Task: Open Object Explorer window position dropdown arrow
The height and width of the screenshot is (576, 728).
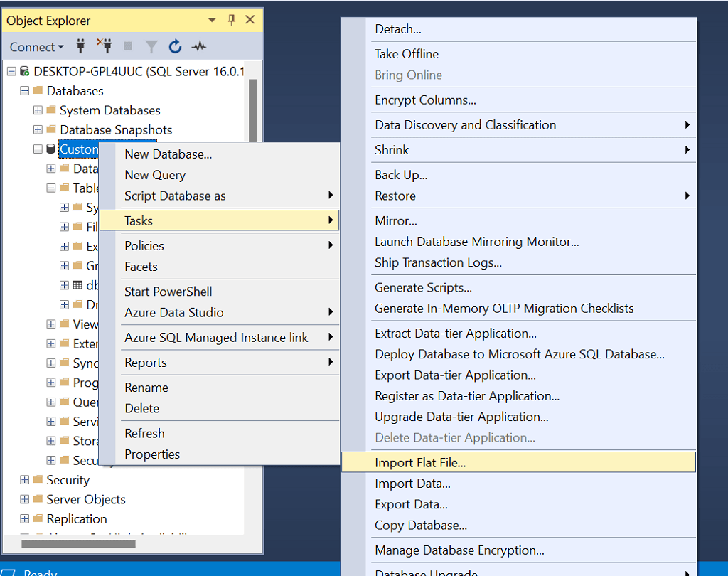Action: coord(212,20)
